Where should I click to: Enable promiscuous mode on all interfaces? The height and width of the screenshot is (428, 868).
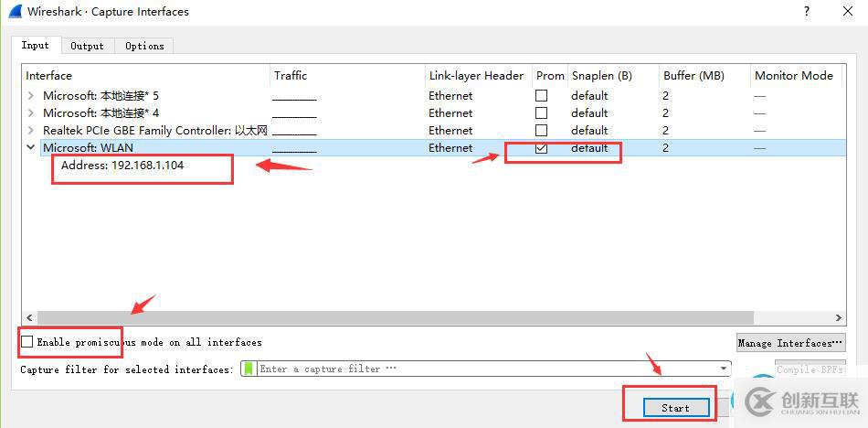[x=26, y=342]
